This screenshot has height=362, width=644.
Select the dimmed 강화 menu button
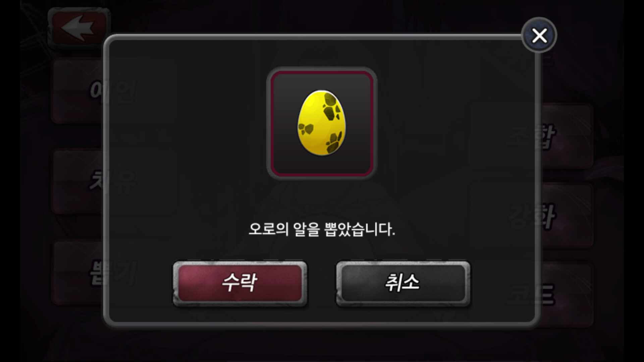[x=567, y=216]
